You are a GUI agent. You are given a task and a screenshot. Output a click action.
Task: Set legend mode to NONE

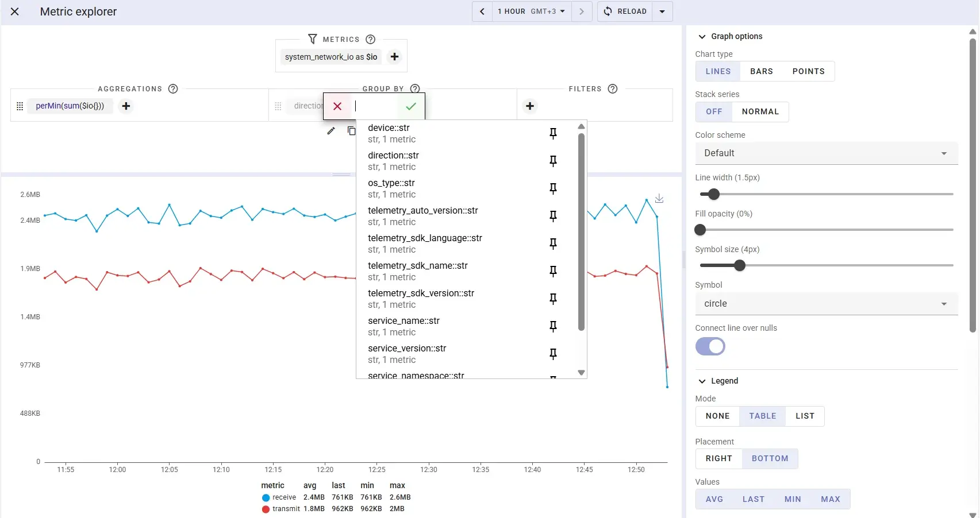[x=717, y=416]
